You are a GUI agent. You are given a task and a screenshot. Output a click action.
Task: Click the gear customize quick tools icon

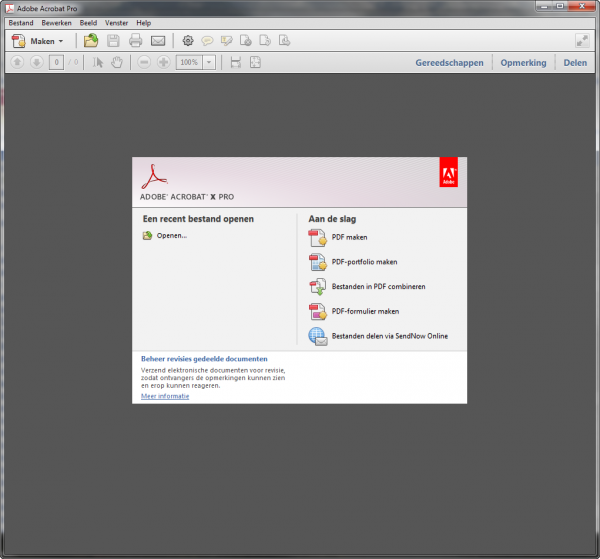point(188,41)
